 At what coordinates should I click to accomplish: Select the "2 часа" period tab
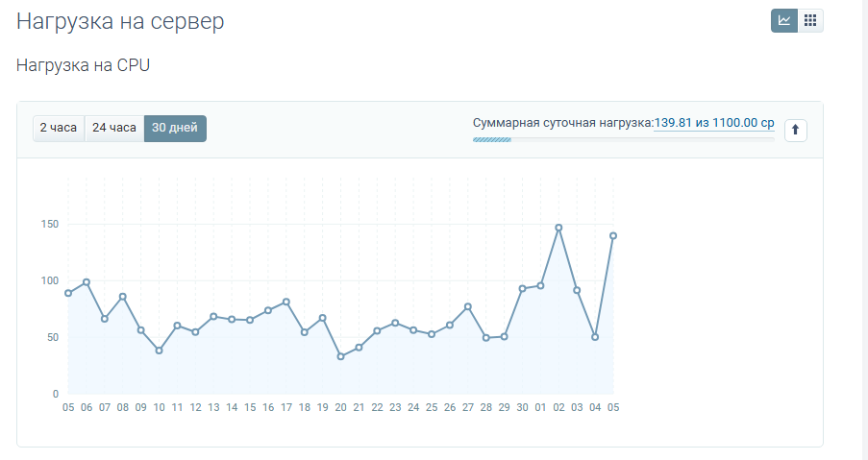point(59,128)
